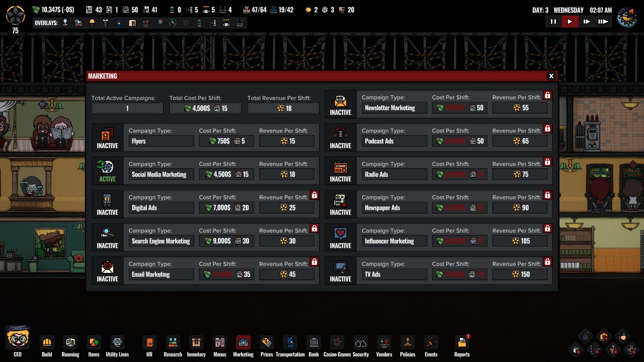Open Casino Games menu icon
Viewport: 644px width, 362px height.
click(337, 343)
